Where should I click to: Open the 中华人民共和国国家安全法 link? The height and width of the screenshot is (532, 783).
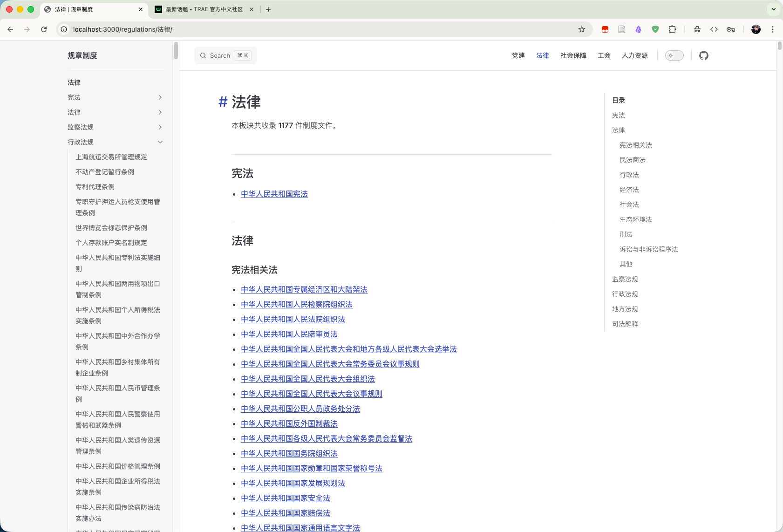[285, 498]
